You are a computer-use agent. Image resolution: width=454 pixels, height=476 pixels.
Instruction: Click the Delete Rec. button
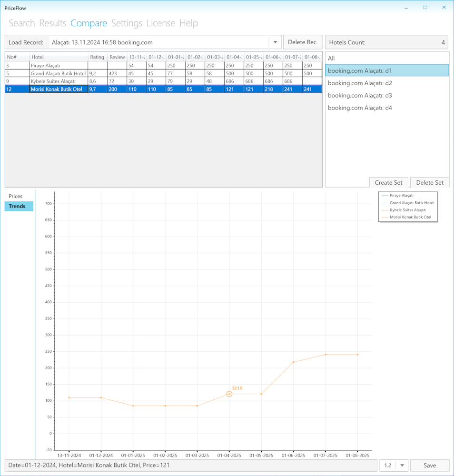click(303, 42)
